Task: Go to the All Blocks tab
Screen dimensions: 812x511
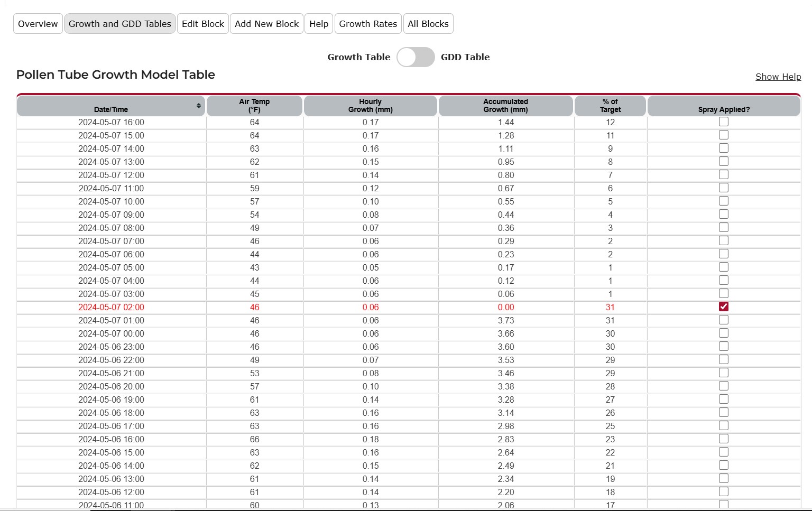Action: tap(428, 24)
